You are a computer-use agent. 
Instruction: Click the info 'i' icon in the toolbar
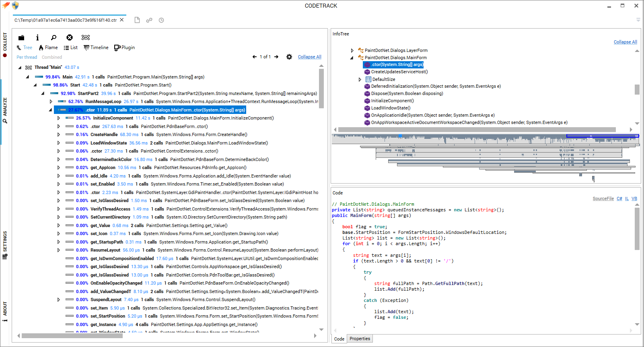pos(37,37)
